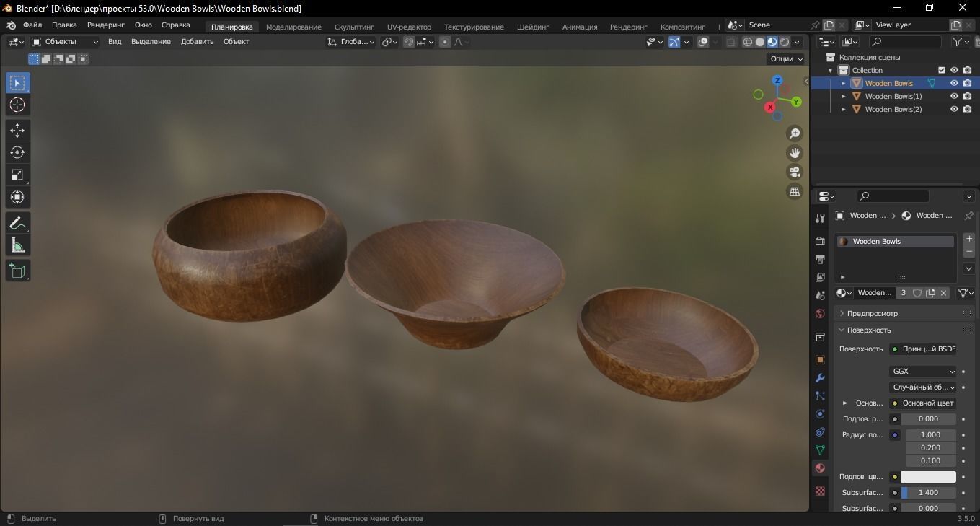The image size is (980, 526).
Task: Toggle snapping magnet icon
Action: 409,42
